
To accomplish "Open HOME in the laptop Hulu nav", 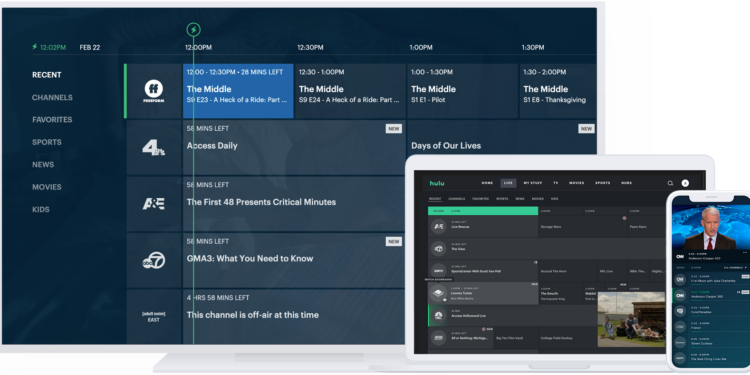I will coord(487,183).
